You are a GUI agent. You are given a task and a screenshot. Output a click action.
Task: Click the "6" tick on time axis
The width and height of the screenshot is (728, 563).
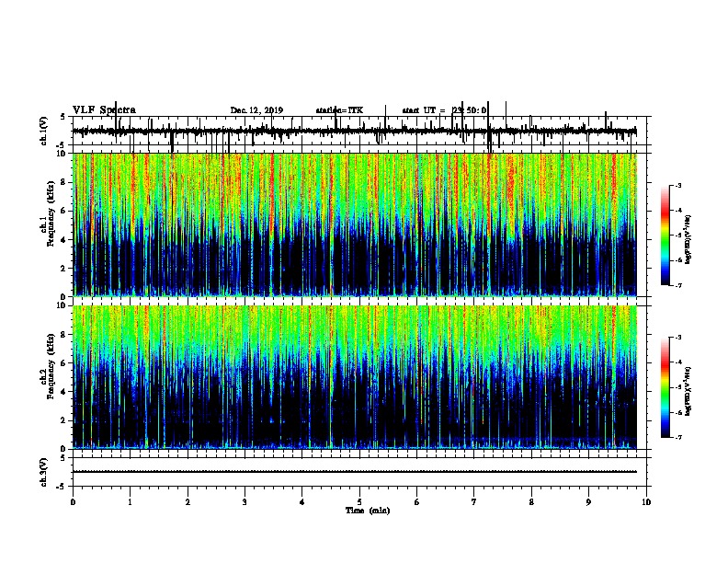coord(417,502)
